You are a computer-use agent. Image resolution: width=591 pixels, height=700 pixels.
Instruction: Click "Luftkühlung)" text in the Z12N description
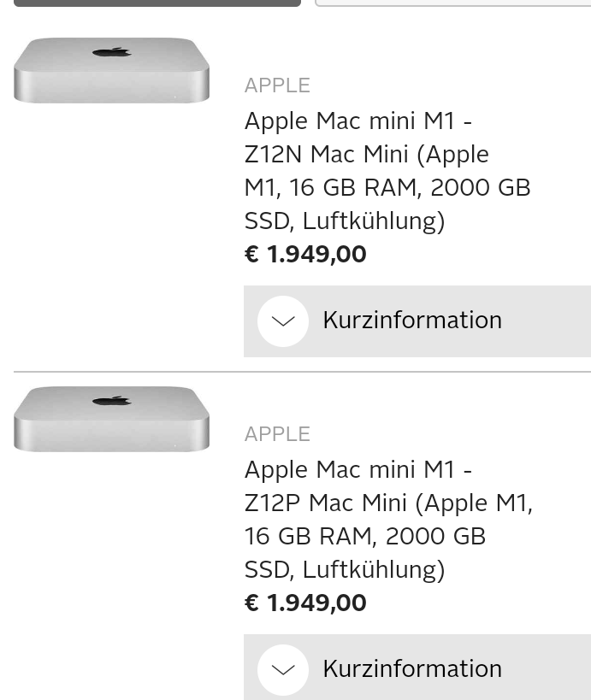coord(374,221)
